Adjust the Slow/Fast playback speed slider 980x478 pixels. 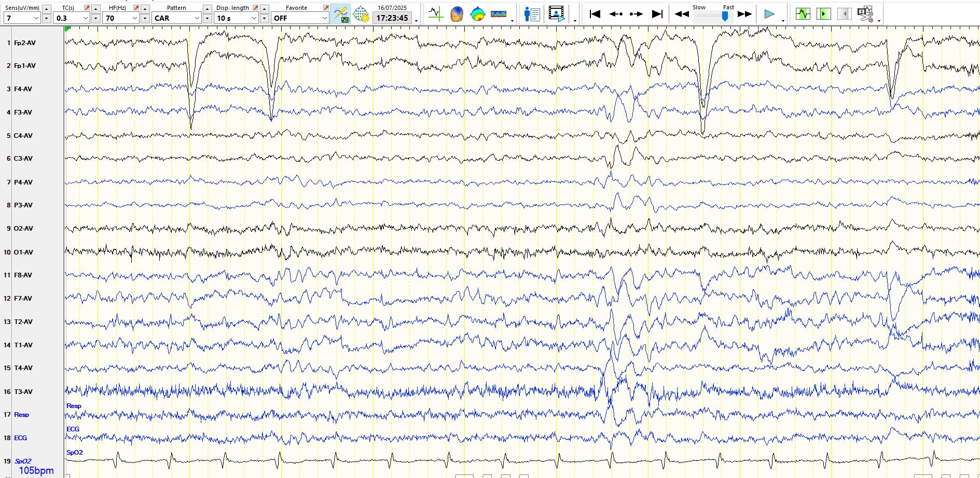pos(725,16)
